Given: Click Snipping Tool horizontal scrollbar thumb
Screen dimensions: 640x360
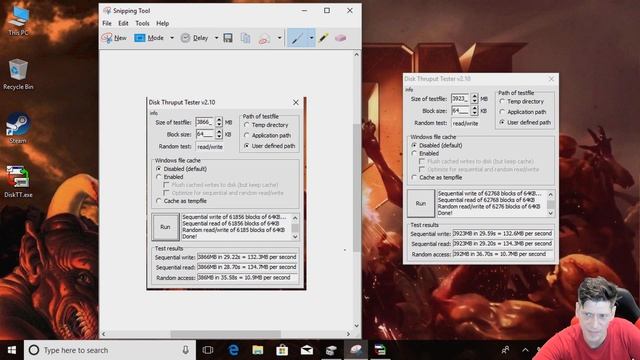Looking at the screenshot, I should click(x=225, y=334).
